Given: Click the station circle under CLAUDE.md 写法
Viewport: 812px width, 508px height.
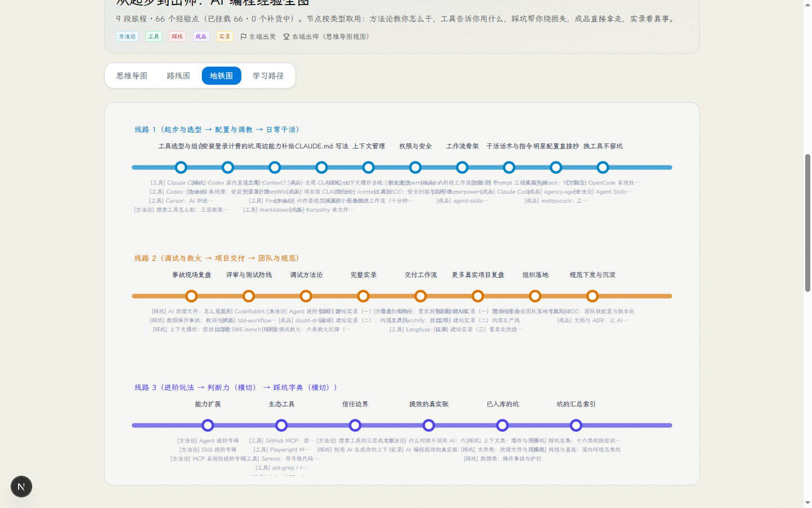Looking at the screenshot, I should (x=321, y=167).
